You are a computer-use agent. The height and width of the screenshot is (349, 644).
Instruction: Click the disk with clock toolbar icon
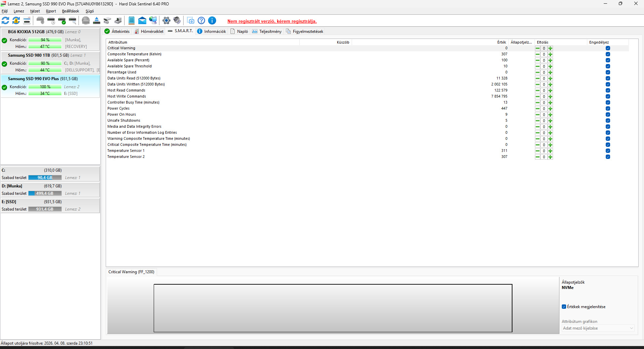[x=51, y=20]
